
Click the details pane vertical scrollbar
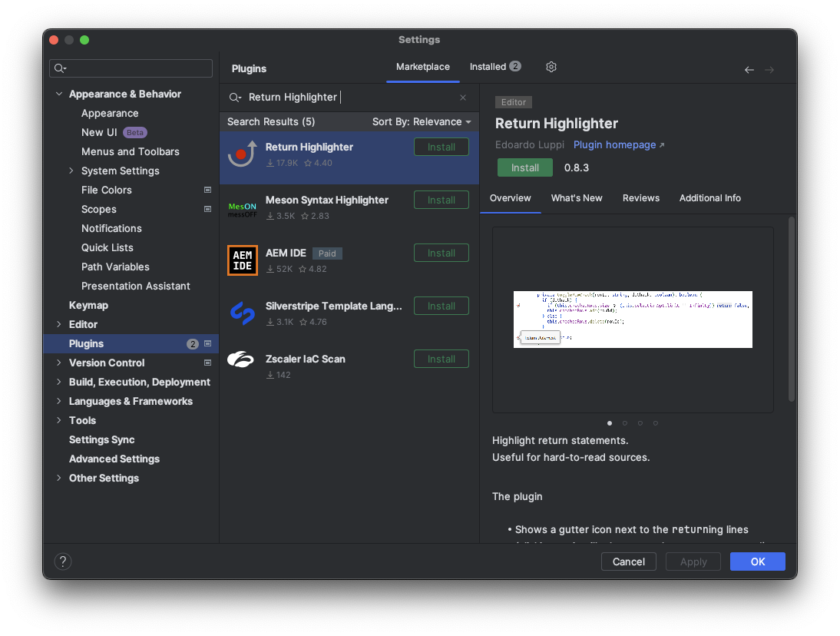(x=792, y=309)
